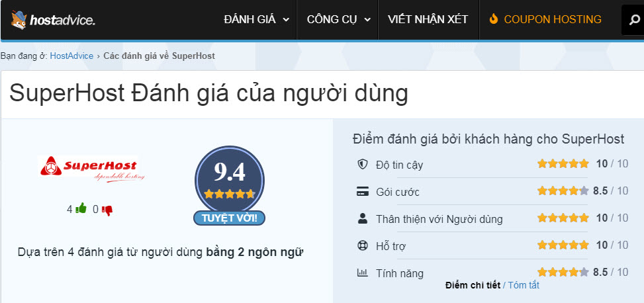644x303 pixels.
Task: Click the star rating for Tính năng
Action: click(563, 272)
